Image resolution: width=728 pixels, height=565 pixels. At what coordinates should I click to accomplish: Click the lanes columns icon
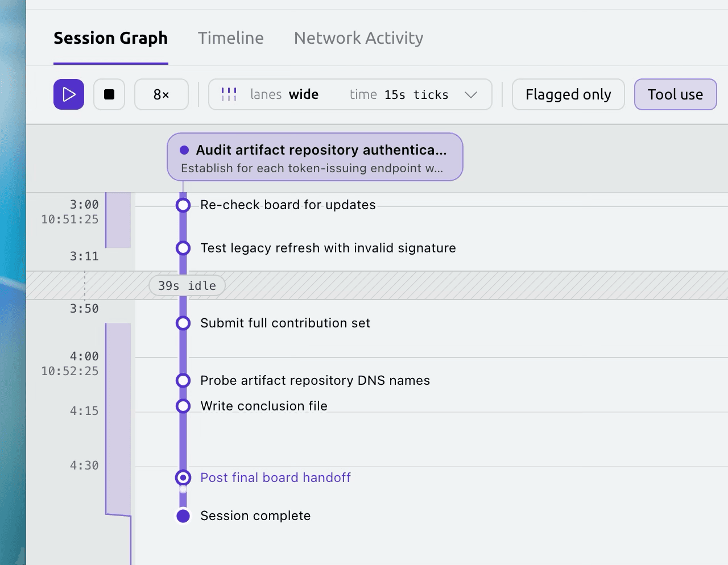[x=229, y=94]
